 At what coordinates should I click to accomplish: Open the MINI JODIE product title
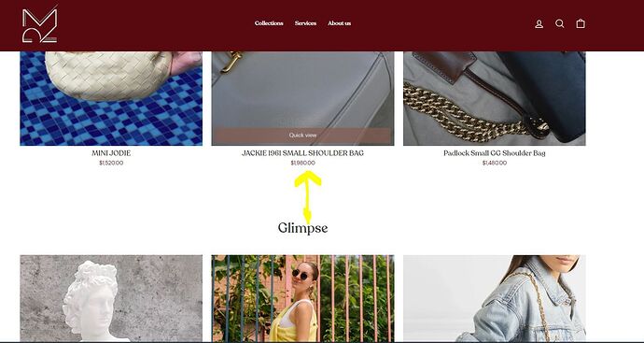[x=111, y=153]
